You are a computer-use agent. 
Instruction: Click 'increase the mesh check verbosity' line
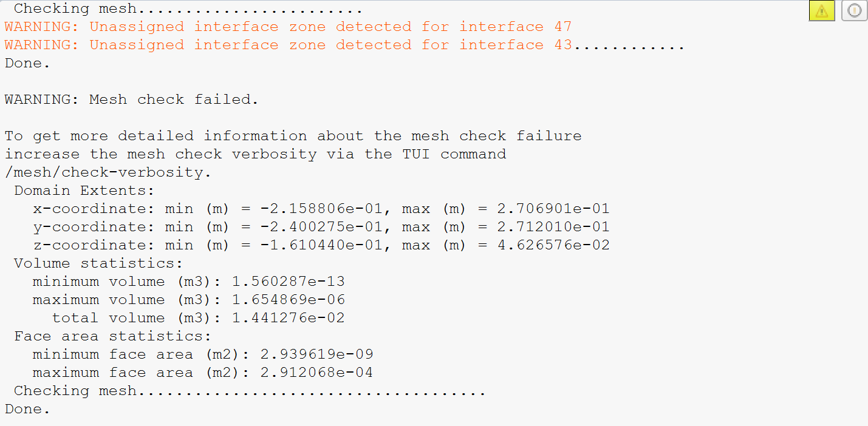[x=255, y=154]
